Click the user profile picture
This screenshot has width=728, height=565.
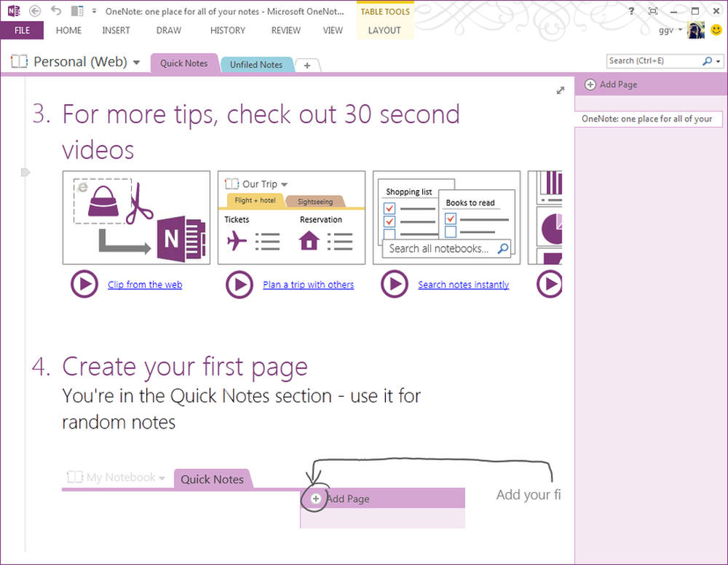696,30
